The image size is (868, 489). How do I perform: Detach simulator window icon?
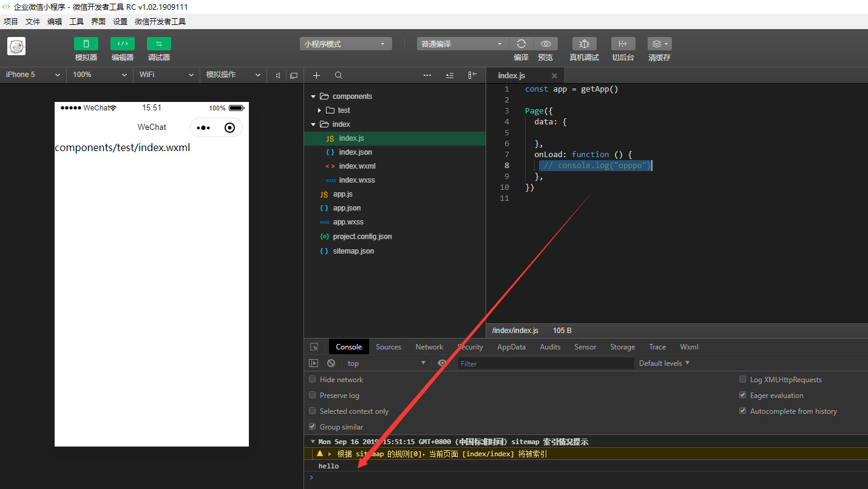[294, 75]
